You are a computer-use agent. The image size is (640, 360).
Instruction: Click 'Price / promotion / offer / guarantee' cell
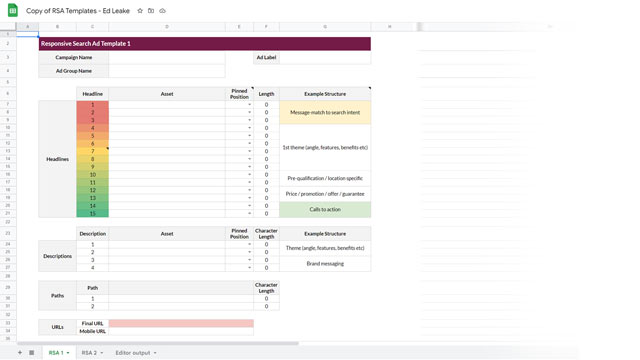coord(325,194)
